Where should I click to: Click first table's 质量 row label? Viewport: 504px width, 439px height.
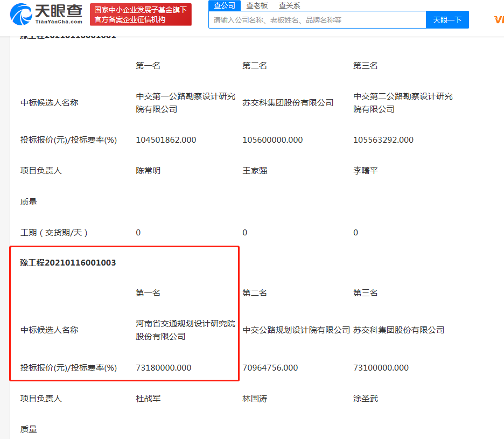coord(29,202)
